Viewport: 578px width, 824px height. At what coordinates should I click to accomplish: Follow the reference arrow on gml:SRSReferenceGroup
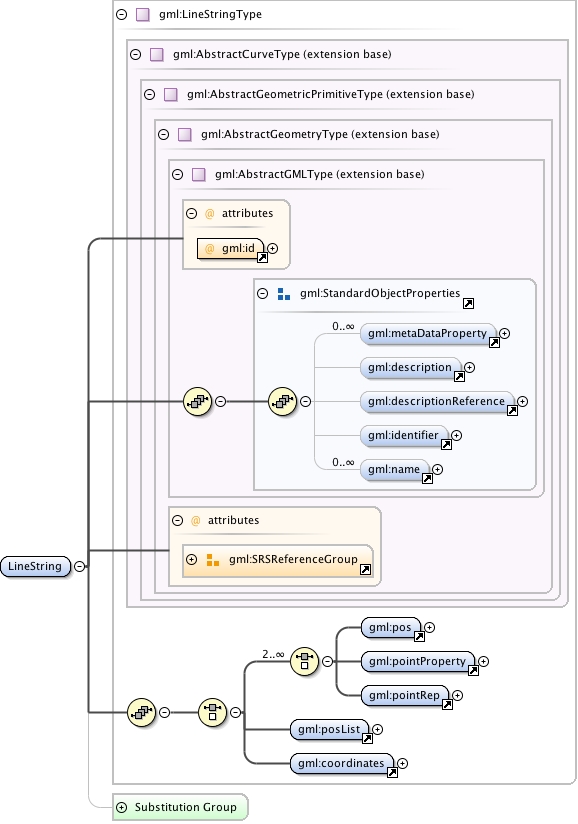point(365,570)
